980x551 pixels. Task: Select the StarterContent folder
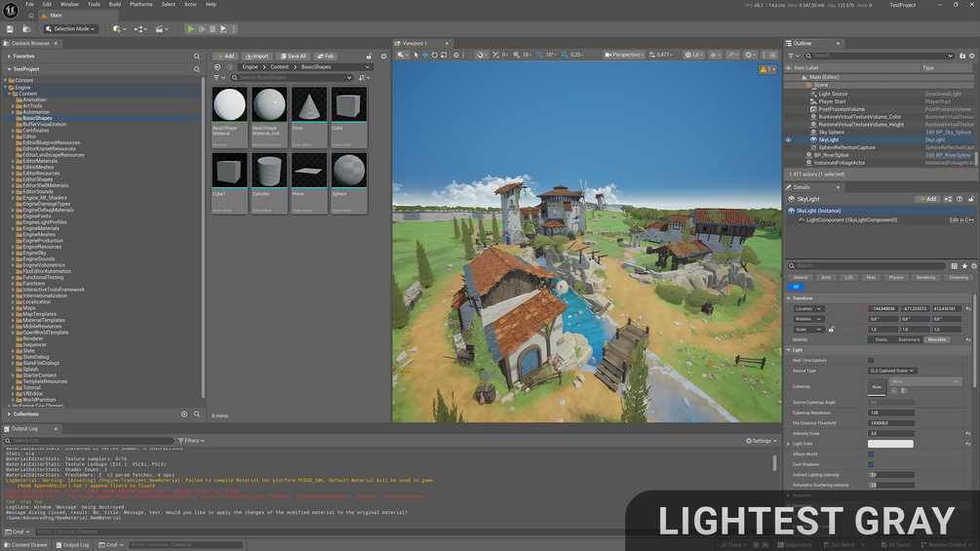39,375
